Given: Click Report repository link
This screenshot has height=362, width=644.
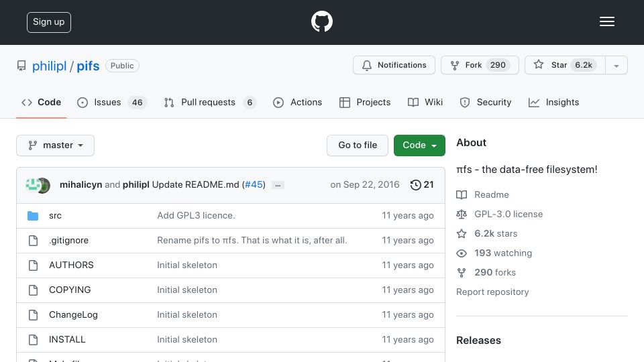Looking at the screenshot, I should tap(492, 292).
